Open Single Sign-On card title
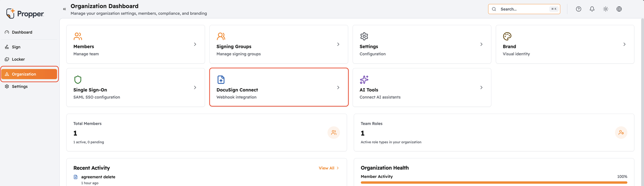This screenshot has height=186, width=644. (90, 90)
